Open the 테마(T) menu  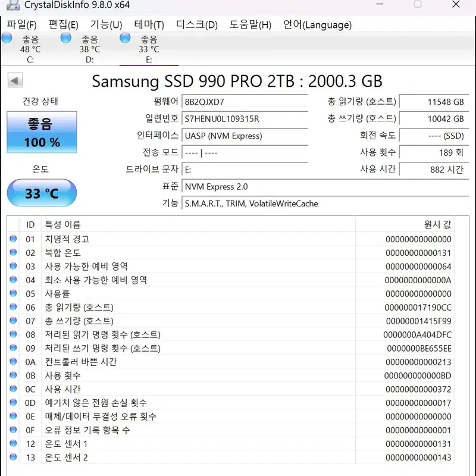[x=149, y=24]
